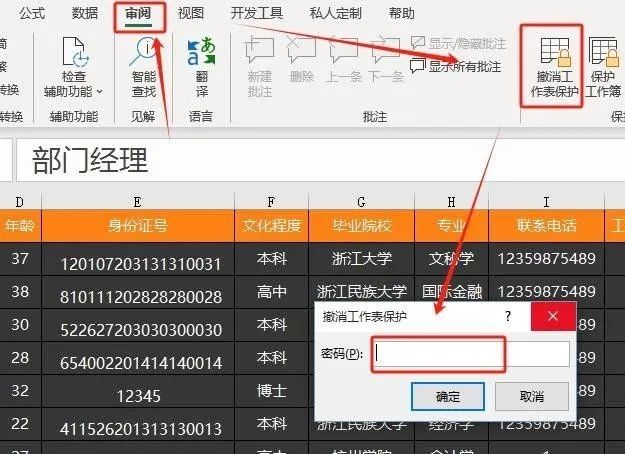The image size is (625, 454).
Task: Click the 毕业院校 header cell
Action: pyautogui.click(x=361, y=226)
